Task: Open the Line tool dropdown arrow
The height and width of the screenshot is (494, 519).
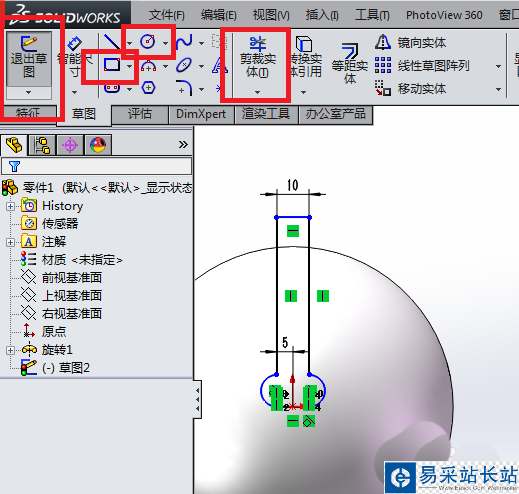Action: point(129,43)
